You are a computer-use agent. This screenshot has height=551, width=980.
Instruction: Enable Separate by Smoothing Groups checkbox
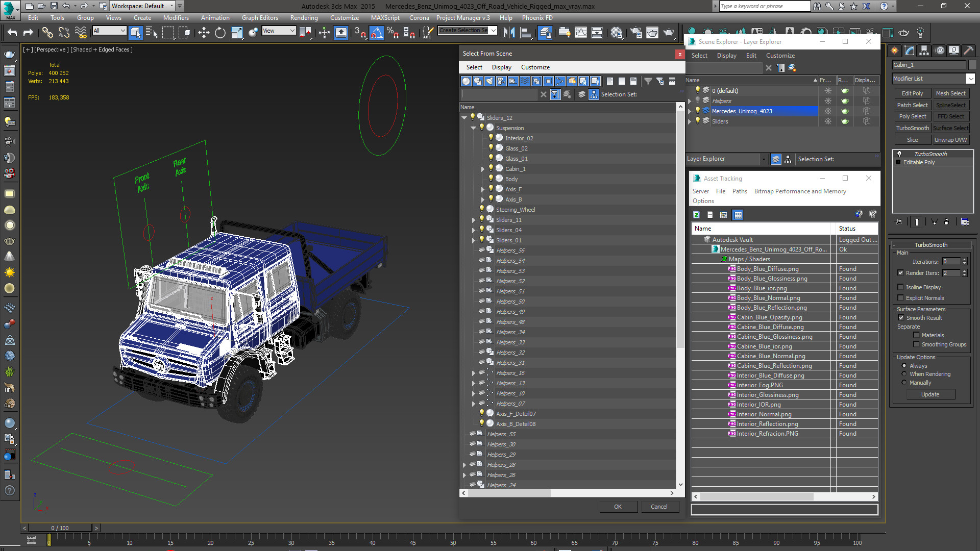click(x=916, y=344)
